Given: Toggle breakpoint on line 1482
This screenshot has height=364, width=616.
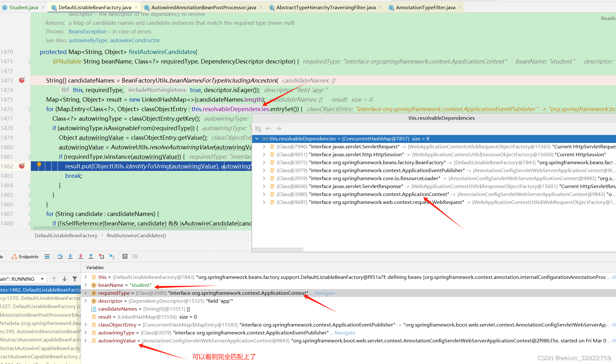Looking at the screenshot, I should click(22, 166).
